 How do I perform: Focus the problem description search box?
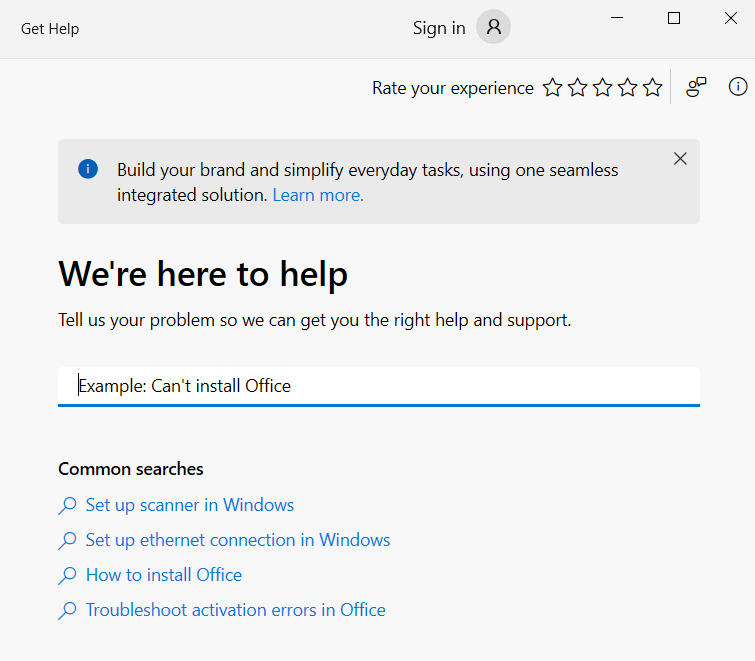378,386
